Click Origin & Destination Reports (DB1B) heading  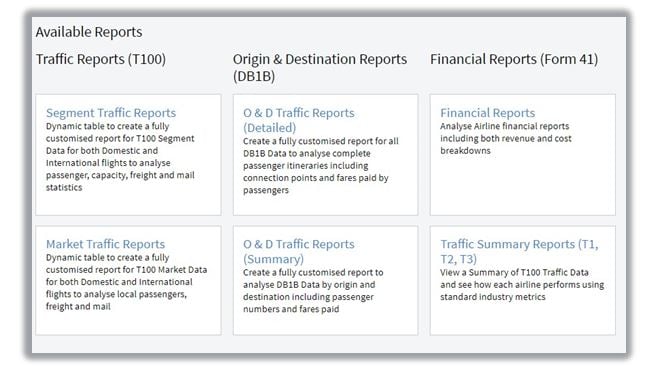pyautogui.click(x=320, y=67)
